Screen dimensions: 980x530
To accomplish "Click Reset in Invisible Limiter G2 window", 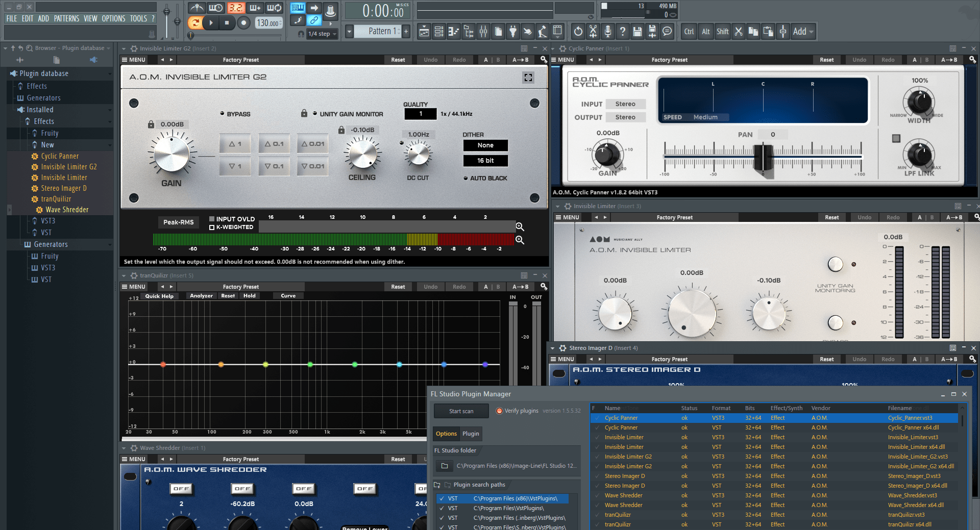I will click(398, 60).
